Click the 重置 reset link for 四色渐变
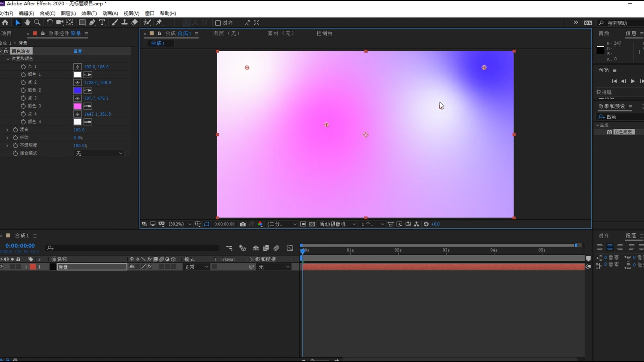This screenshot has height=362, width=644. [x=77, y=51]
